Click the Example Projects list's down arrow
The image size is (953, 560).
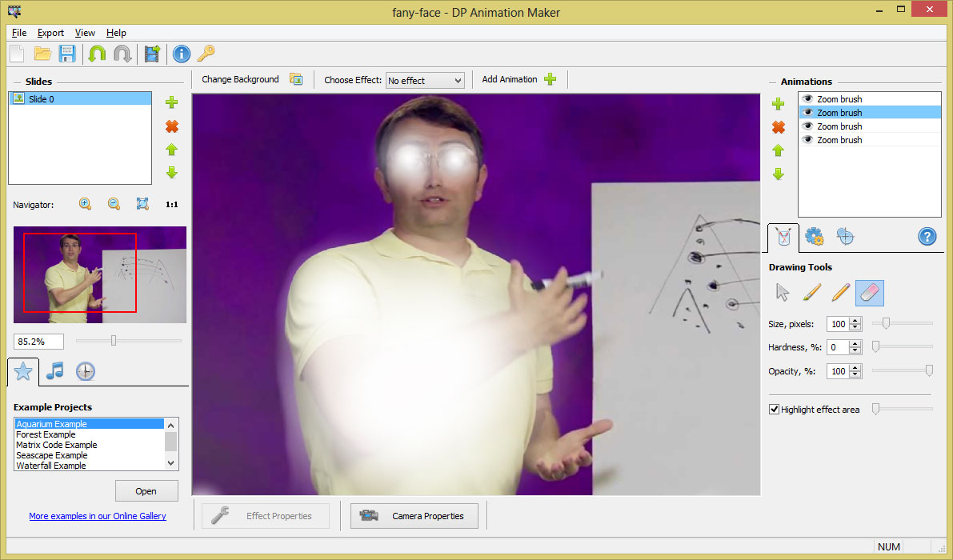click(x=170, y=463)
